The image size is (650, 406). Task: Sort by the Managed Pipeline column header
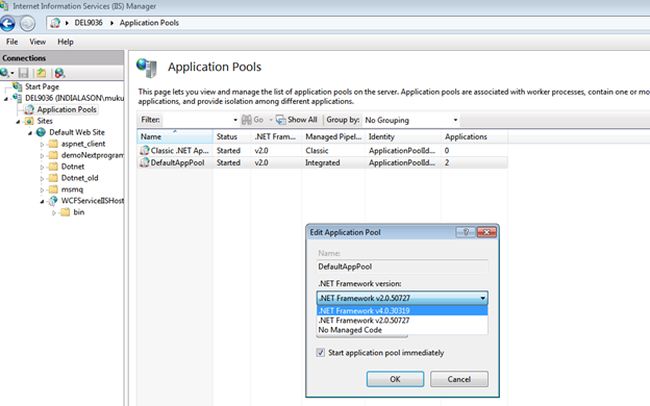click(333, 137)
